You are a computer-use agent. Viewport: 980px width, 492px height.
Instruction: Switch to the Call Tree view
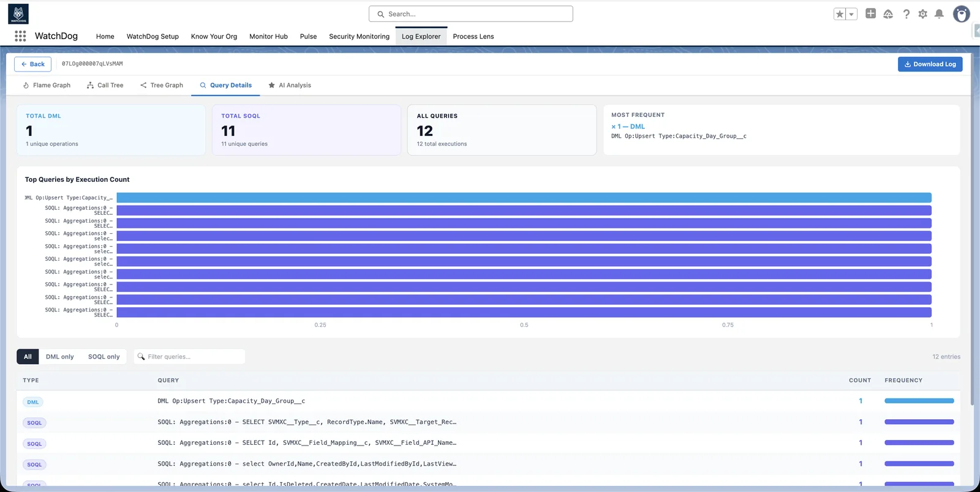tap(105, 85)
